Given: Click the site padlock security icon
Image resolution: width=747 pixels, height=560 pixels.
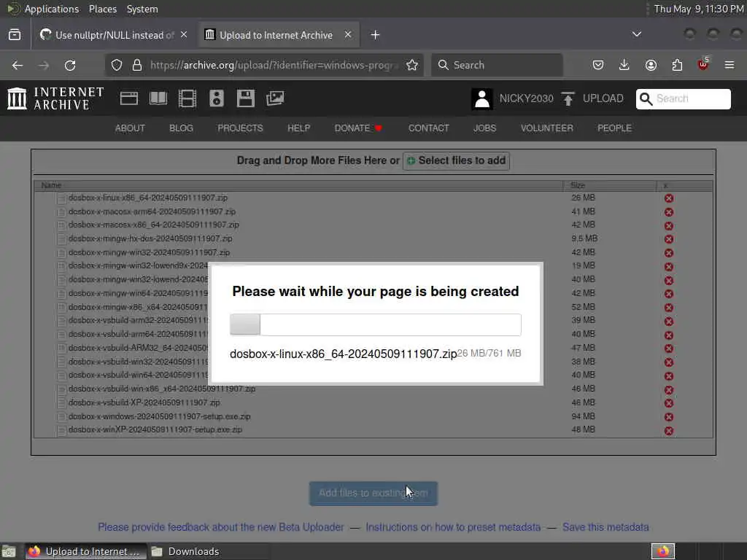Looking at the screenshot, I should coord(136,65).
